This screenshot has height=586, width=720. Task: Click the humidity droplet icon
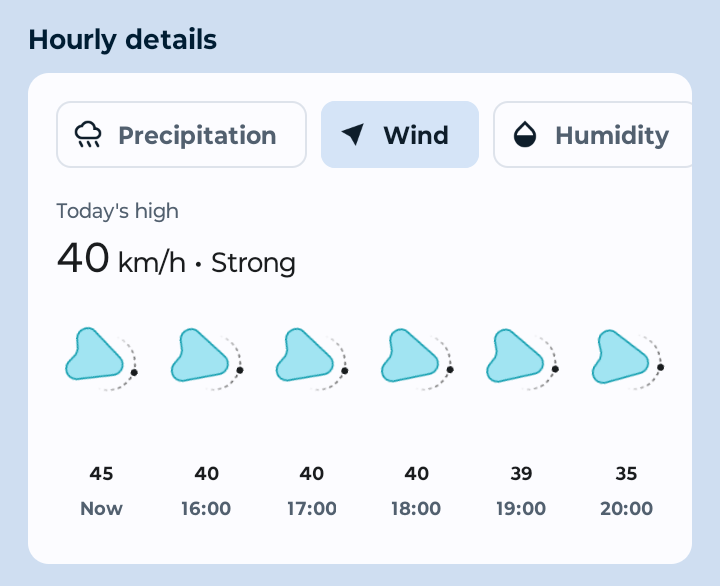tap(526, 135)
